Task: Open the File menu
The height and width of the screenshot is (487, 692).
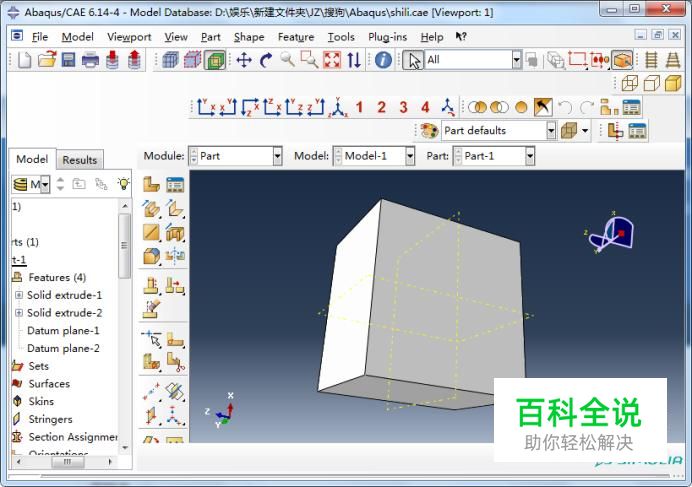Action: pyautogui.click(x=40, y=37)
